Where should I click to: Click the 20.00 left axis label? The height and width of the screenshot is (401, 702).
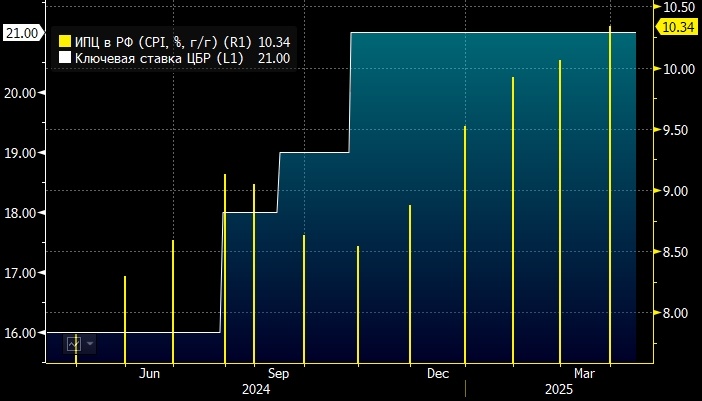20,93
